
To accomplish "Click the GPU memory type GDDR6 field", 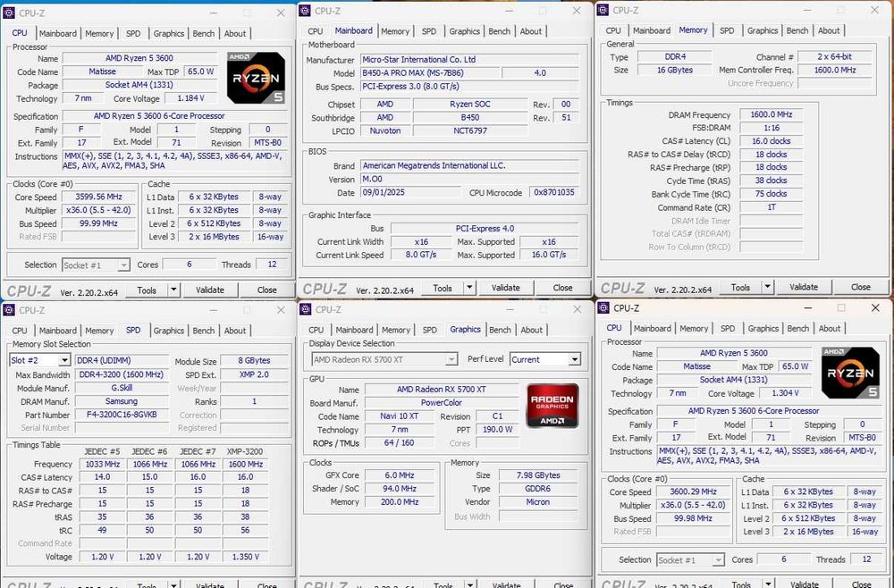I will pyautogui.click(x=538, y=488).
